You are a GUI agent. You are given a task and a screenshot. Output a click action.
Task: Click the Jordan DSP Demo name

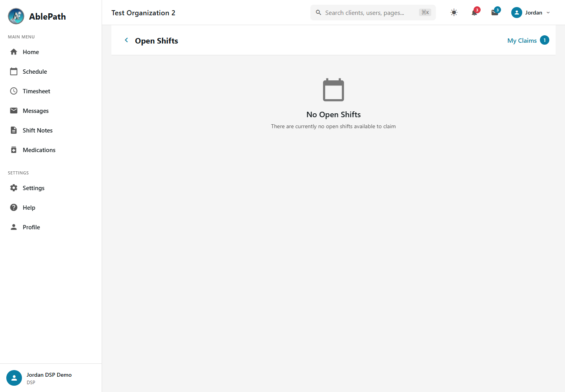(x=49, y=375)
